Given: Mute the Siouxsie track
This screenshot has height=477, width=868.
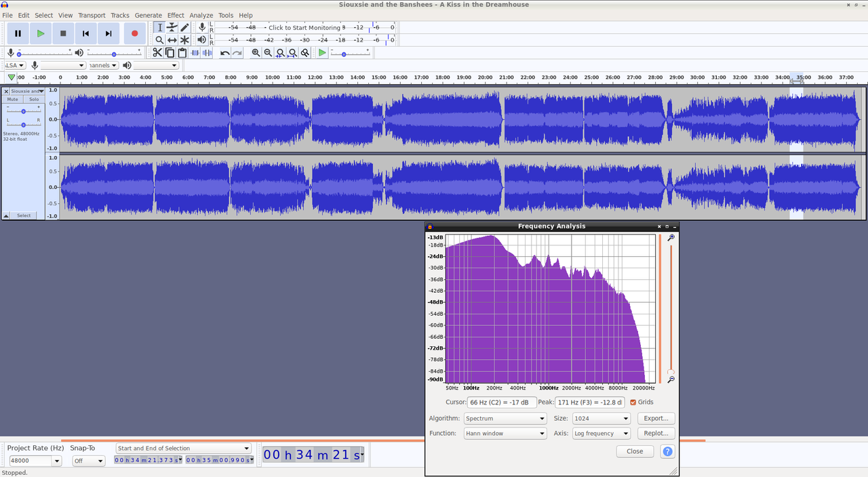Looking at the screenshot, I should (x=13, y=99).
